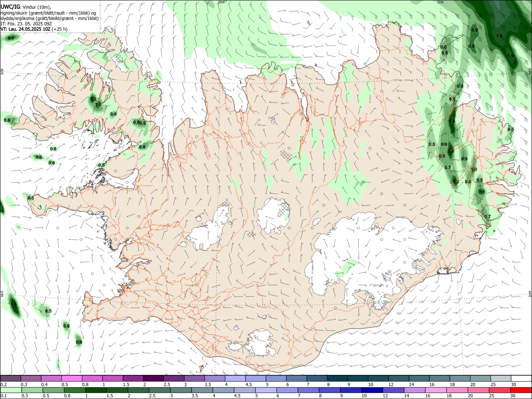Select the red 30 mm rain legend swatch
532x399 pixels.
coord(521,390)
